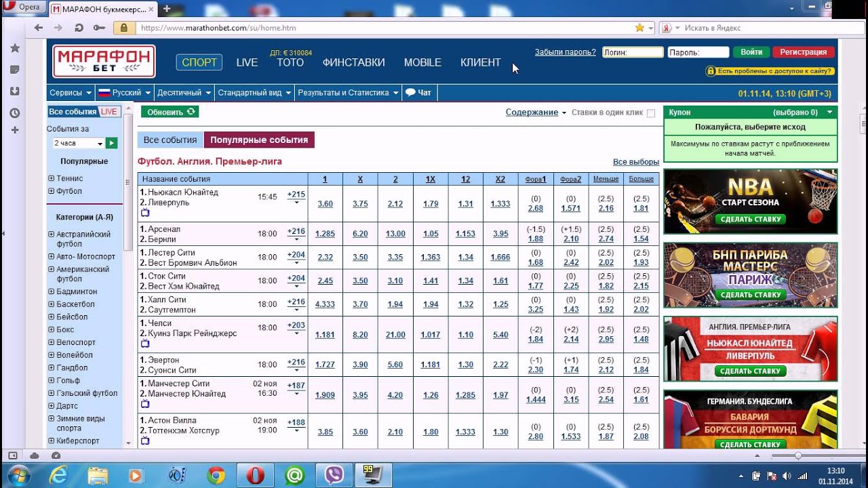Viewport: 868px width, 488px height.
Task: Click the TV icon under Chelsea–QPR match
Action: 145,344
